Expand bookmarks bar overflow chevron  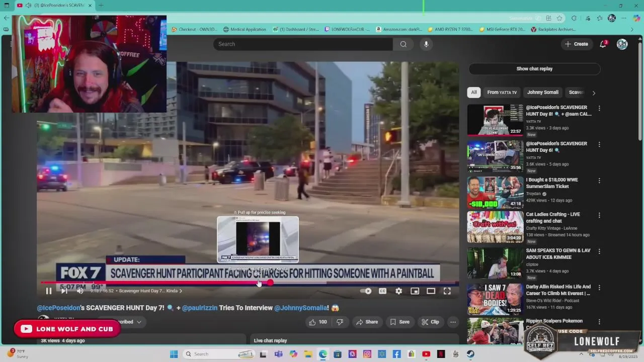[632, 29]
